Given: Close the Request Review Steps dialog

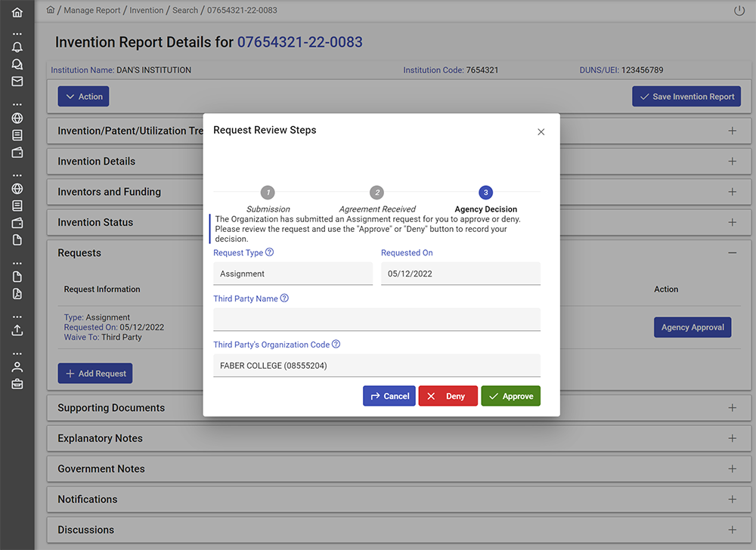Looking at the screenshot, I should pyautogui.click(x=541, y=131).
